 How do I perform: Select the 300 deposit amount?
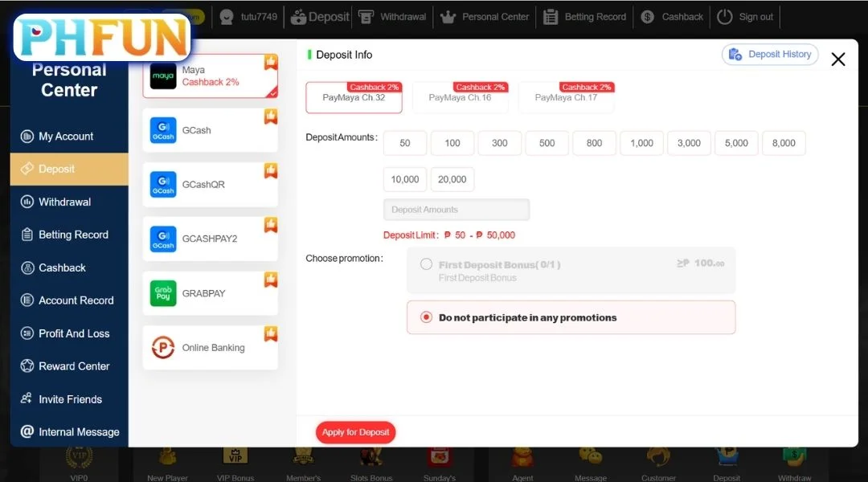pos(499,143)
